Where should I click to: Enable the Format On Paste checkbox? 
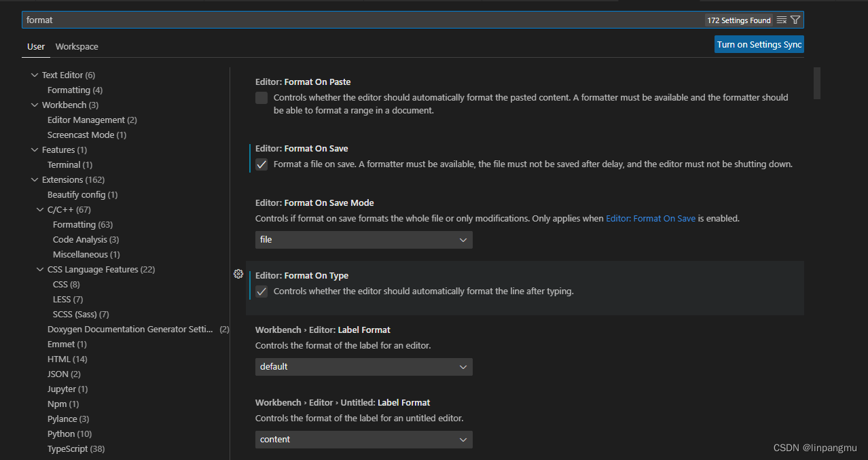coord(261,98)
